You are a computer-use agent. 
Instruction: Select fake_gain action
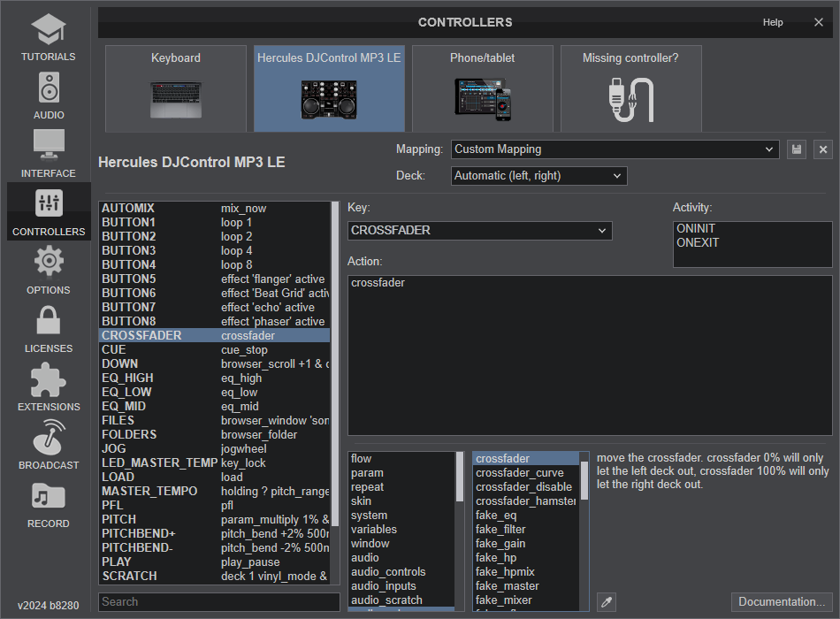tap(525, 544)
